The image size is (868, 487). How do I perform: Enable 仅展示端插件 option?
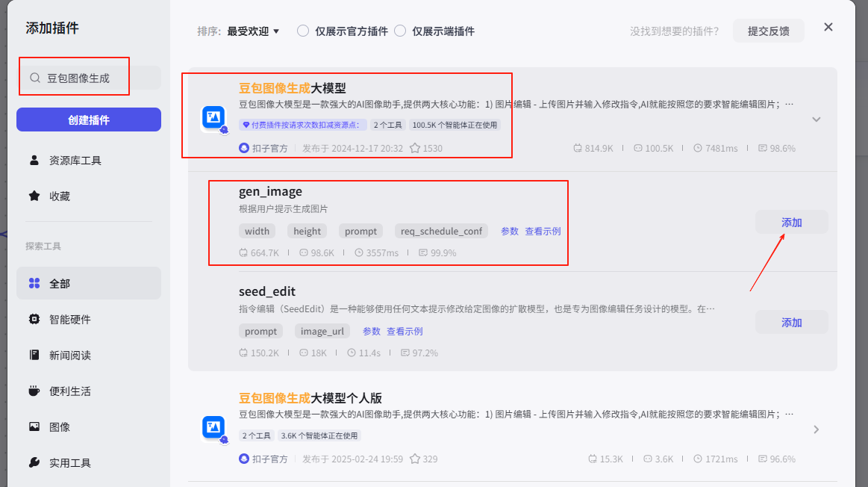tap(400, 31)
